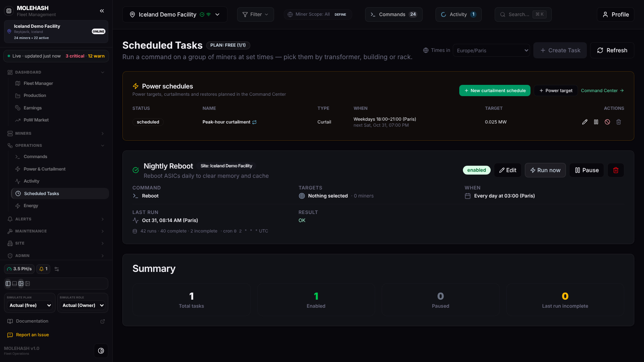The height and width of the screenshot is (362, 644).
Task: Pause the Peak-hour curtailment schedule with its pause icon
Action: (x=596, y=122)
